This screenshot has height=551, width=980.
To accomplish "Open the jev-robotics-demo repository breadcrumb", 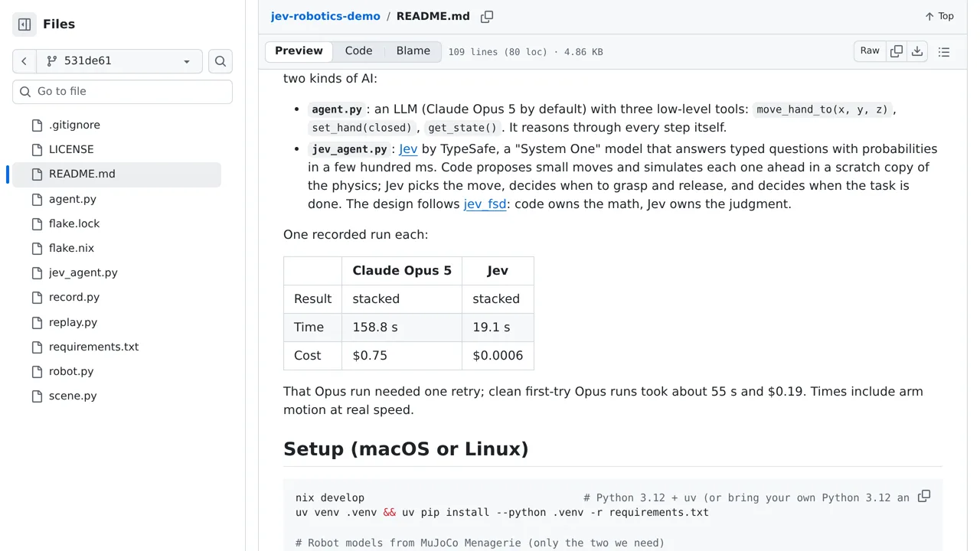I will click(x=325, y=16).
